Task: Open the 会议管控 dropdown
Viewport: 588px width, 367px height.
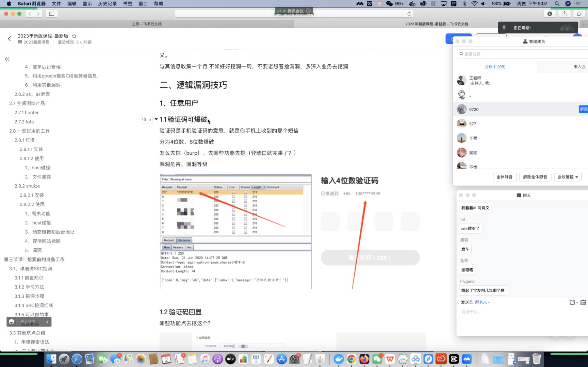Action: (x=568, y=177)
